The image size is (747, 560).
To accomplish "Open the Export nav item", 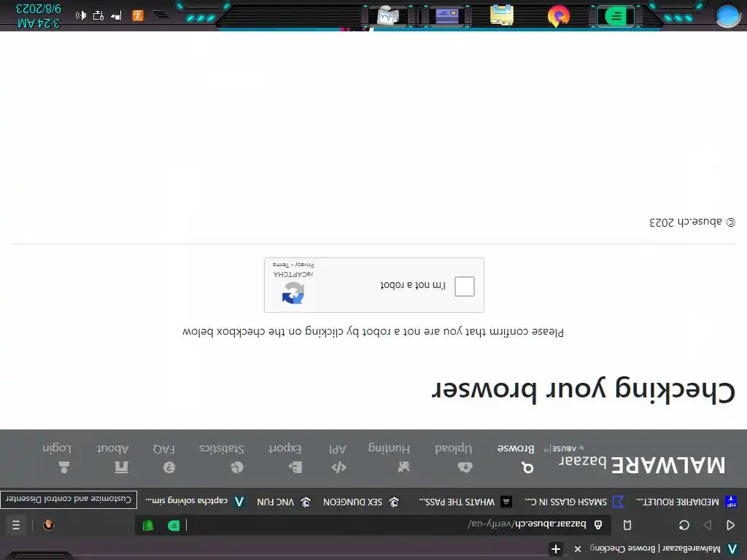I will click(285, 448).
